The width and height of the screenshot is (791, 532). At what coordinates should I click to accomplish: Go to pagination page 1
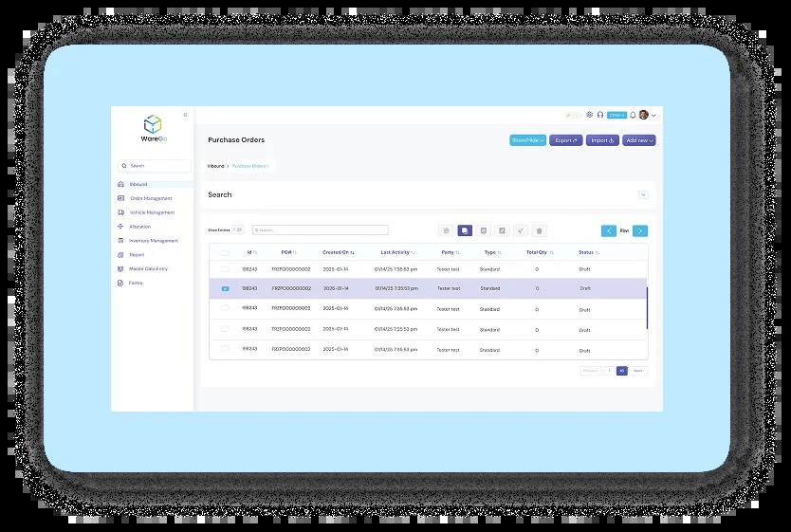(x=610, y=371)
